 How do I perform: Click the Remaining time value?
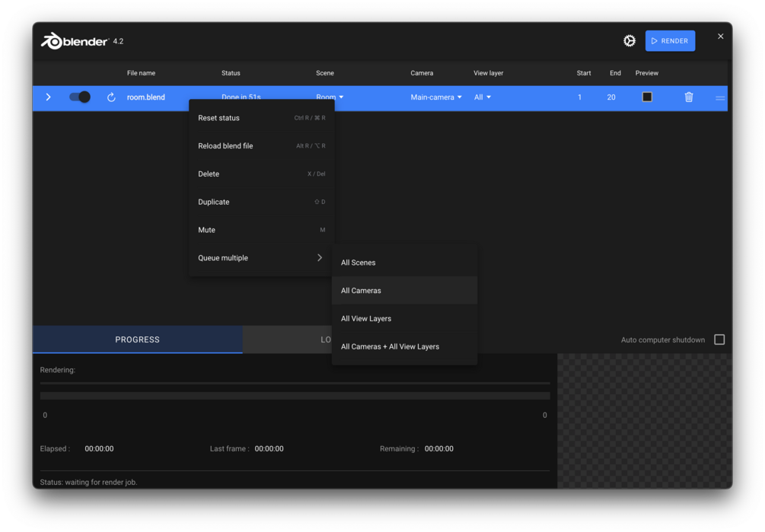coord(438,448)
